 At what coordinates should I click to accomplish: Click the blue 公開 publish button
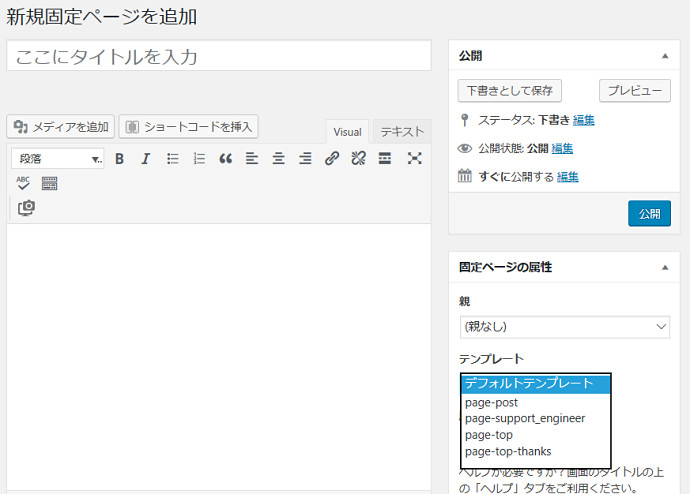[649, 214]
